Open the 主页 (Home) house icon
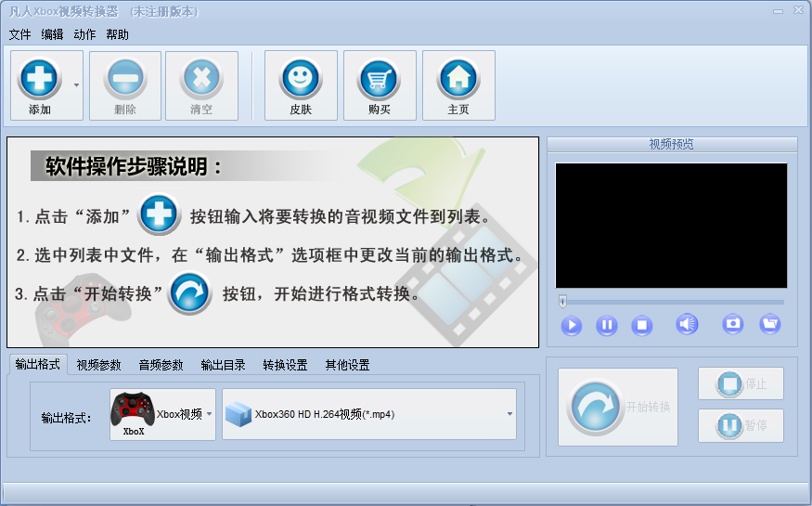The width and height of the screenshot is (812, 506). click(x=458, y=79)
